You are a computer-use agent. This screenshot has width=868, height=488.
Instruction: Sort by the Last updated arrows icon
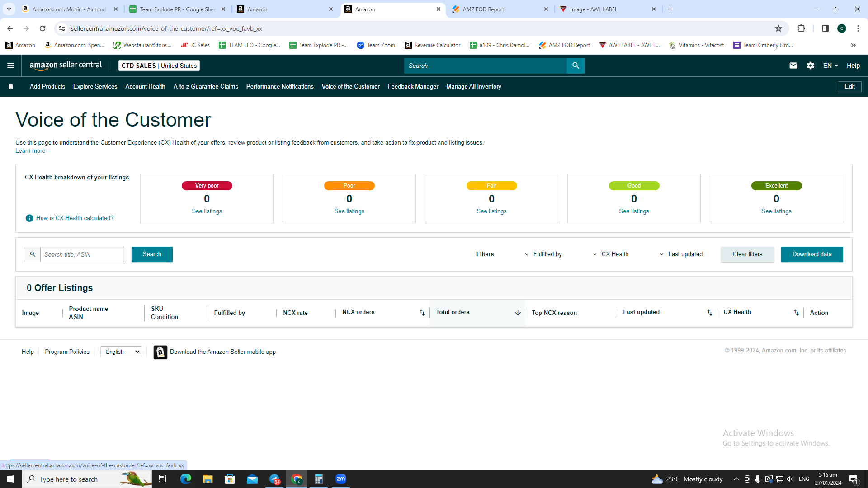[709, 313]
